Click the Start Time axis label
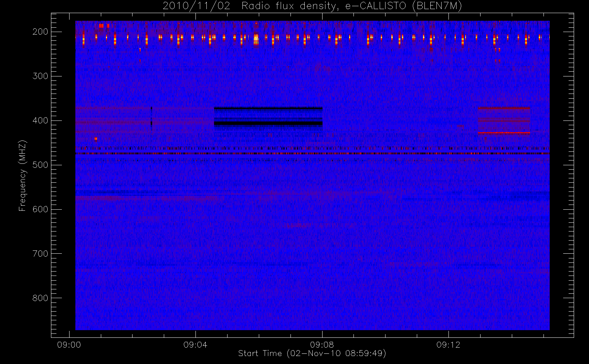Image resolution: width=589 pixels, height=364 pixels. tap(312, 353)
